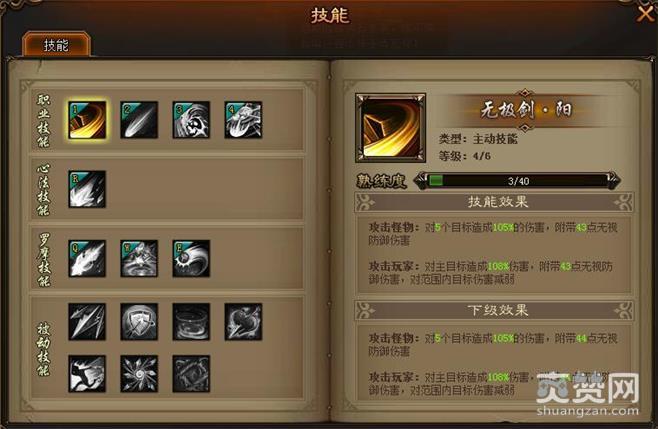This screenshot has width=658, height=429.
Task: Click the Q feather skill under 罗摩技能
Action: (x=87, y=259)
